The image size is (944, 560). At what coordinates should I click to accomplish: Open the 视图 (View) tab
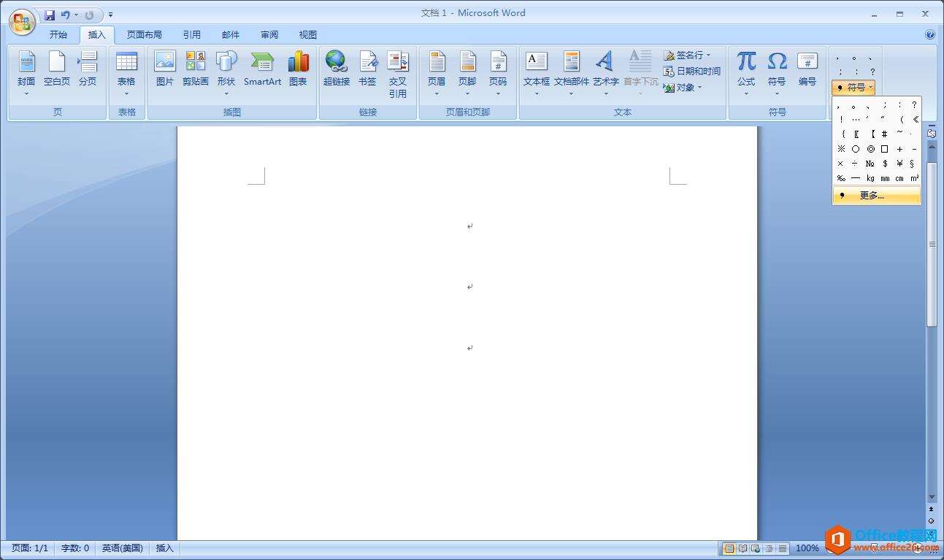tap(308, 35)
